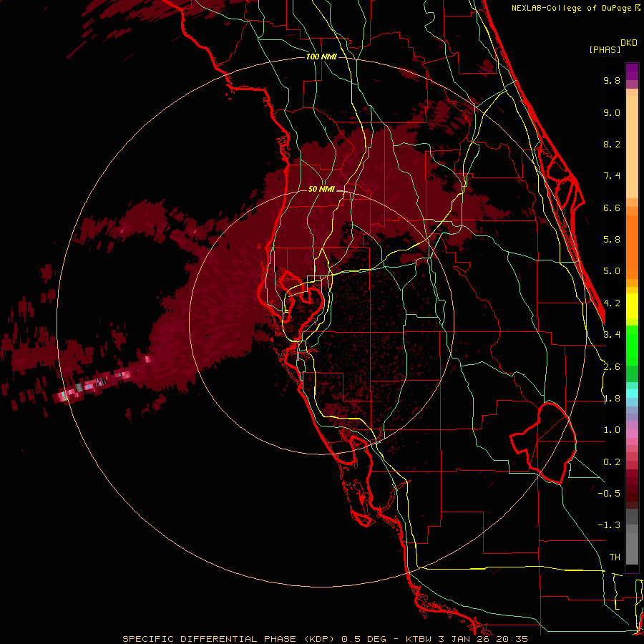Click the 50 NMI range ring label
Screen dimensions: 644x644
321,190
